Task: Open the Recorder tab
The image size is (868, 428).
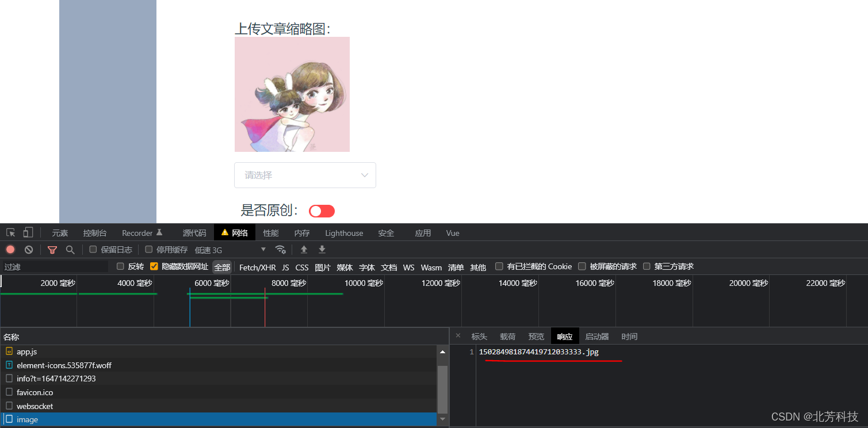Action: pyautogui.click(x=142, y=233)
